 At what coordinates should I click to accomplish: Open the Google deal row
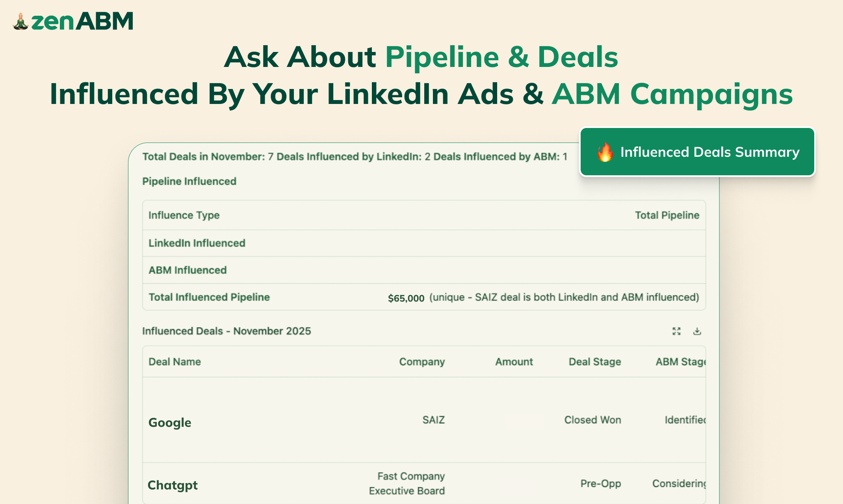(169, 422)
